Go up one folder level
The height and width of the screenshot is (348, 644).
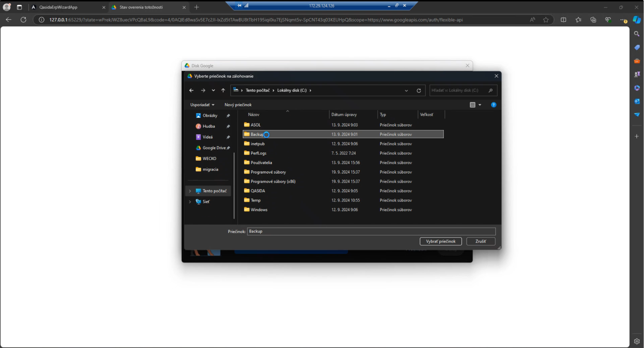click(x=223, y=90)
